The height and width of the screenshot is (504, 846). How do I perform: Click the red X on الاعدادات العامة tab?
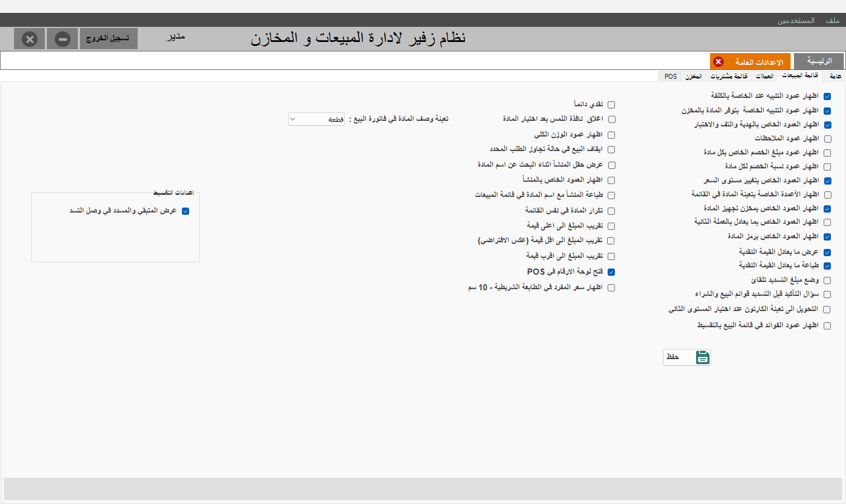(x=718, y=62)
